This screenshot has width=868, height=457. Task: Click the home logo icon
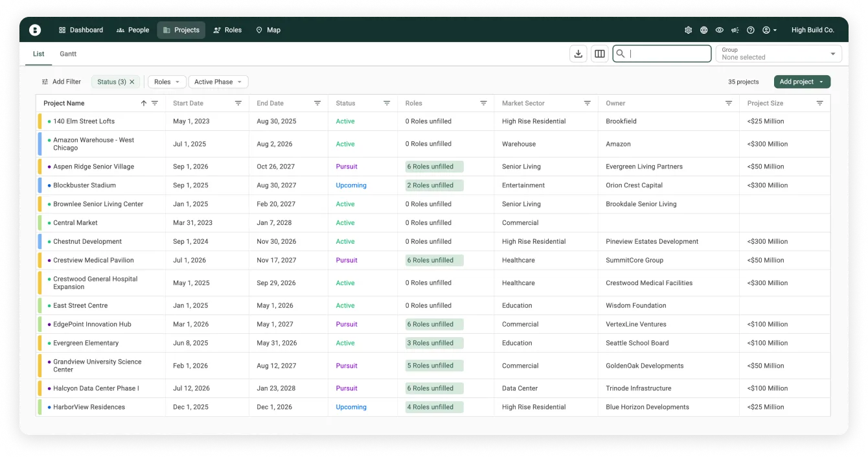[35, 30]
